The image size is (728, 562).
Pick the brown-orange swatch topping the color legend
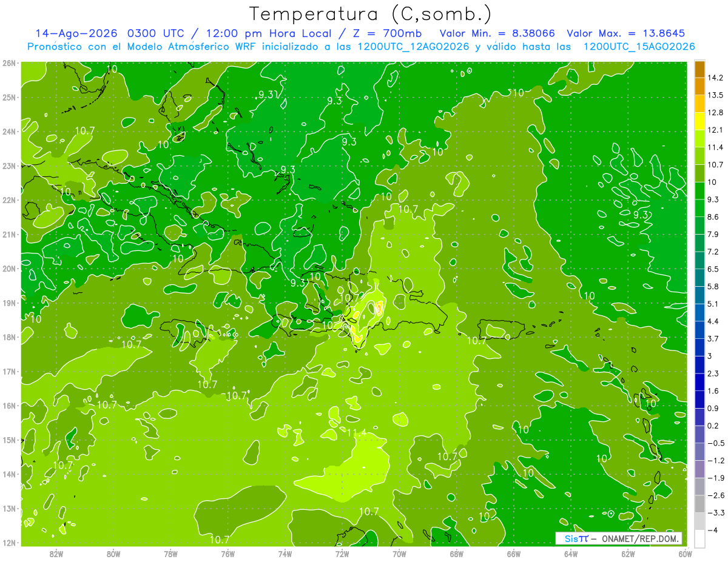click(699, 69)
